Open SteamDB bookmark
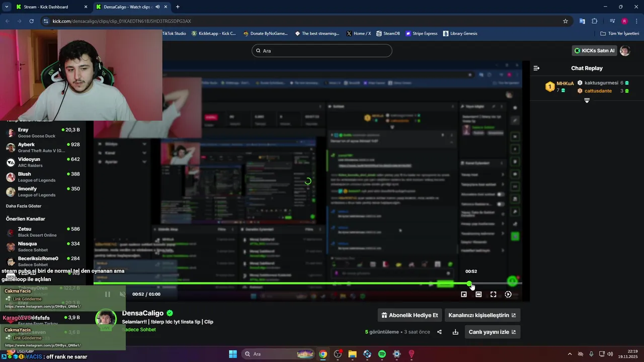The image size is (644, 362). [x=388, y=34]
